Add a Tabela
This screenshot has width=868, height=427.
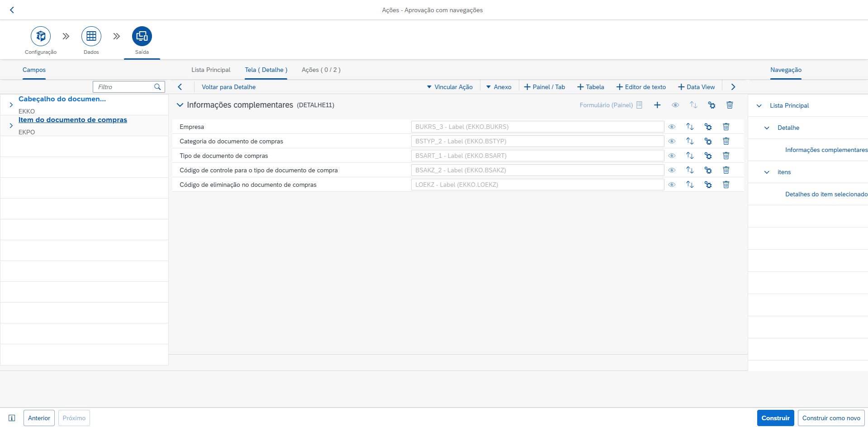[x=591, y=87]
